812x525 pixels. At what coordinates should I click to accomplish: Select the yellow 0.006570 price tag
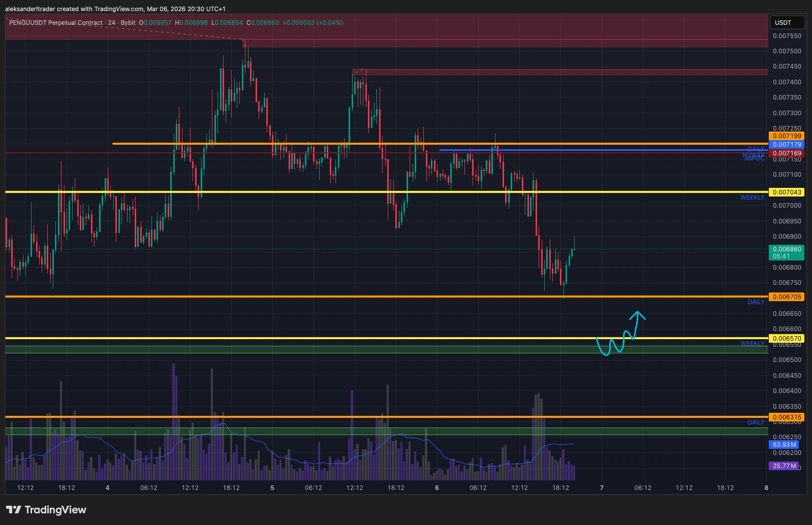[x=787, y=339]
